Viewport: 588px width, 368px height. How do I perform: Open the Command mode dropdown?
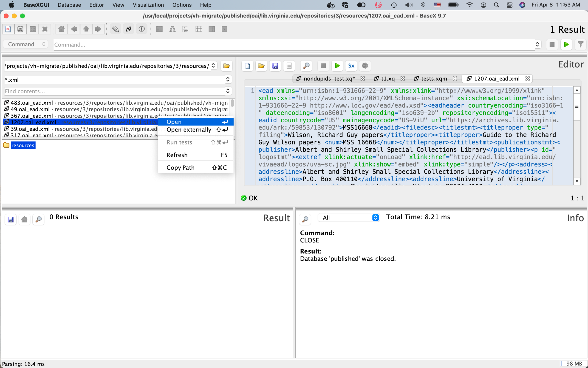coord(25,44)
